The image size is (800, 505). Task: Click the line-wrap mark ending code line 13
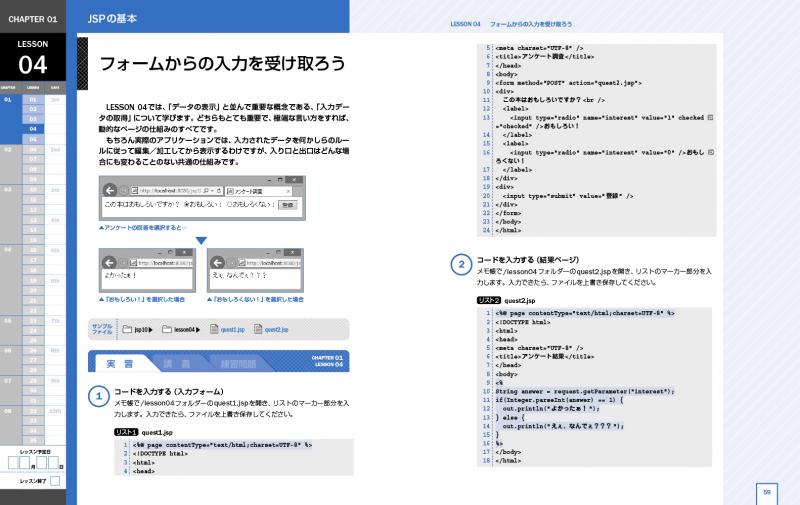tap(711, 117)
